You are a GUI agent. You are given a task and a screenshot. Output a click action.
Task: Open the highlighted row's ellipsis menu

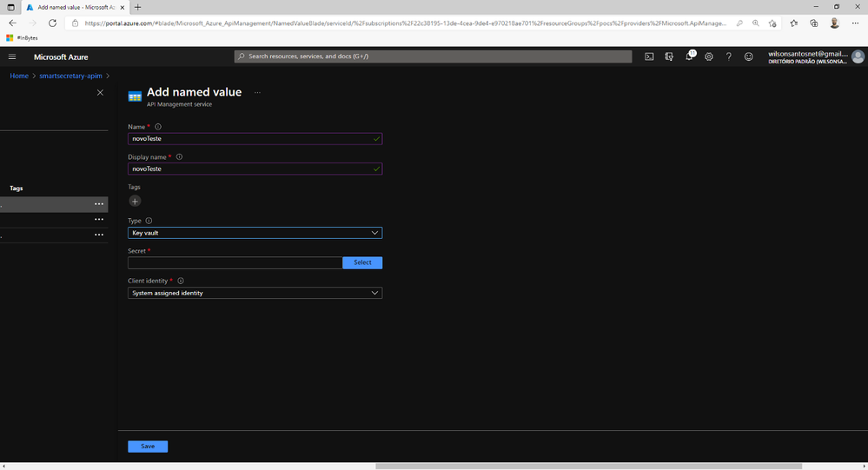(x=98, y=204)
